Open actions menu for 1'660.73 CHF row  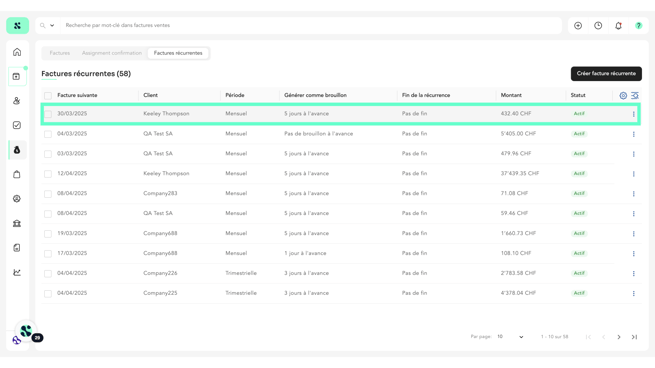(x=633, y=233)
